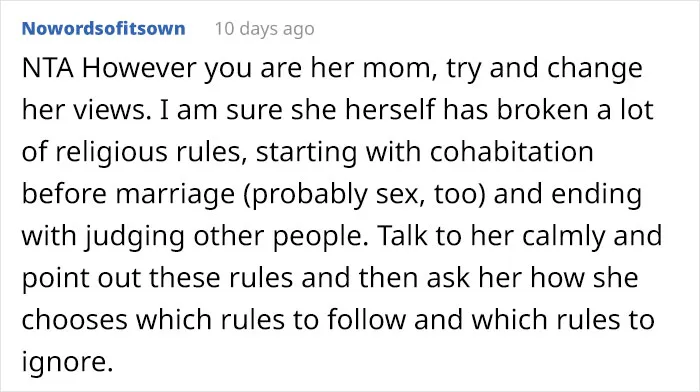The height and width of the screenshot is (392, 700).
Task: Click the word "ignore." on the last line
Action: pyautogui.click(x=67, y=363)
